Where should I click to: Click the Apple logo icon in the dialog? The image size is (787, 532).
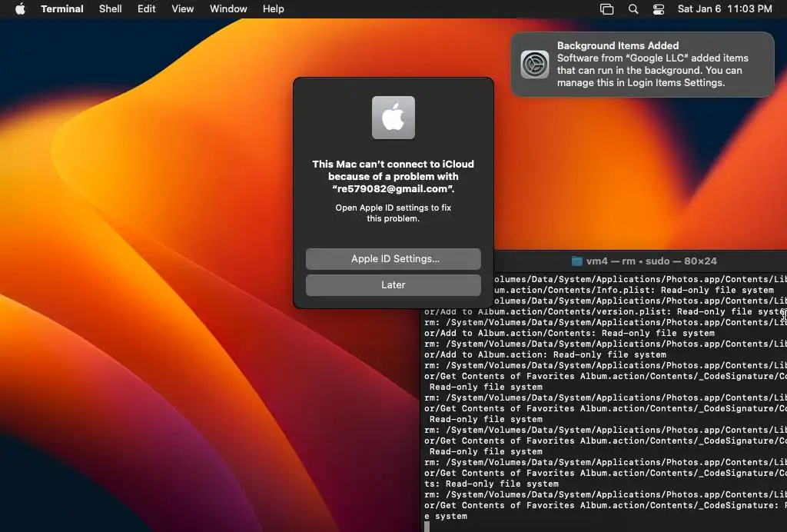click(x=393, y=118)
